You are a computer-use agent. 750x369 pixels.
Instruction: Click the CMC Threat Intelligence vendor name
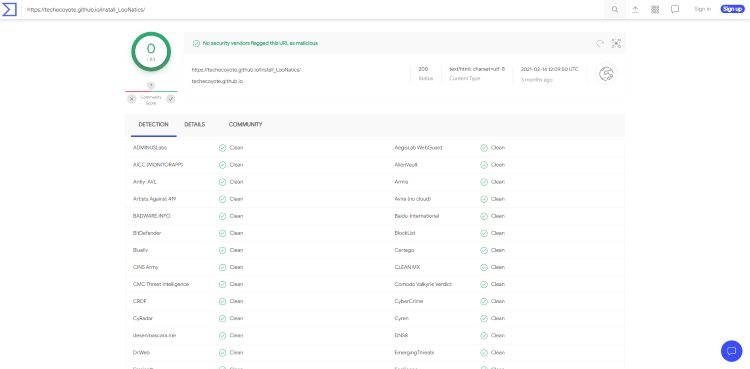[x=161, y=284]
